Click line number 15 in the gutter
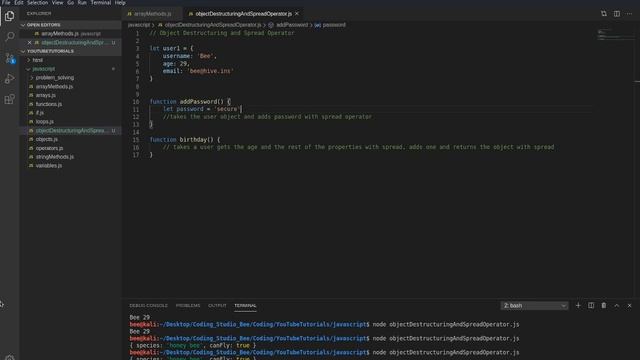Viewport: 640px width, 360px height. click(x=136, y=140)
